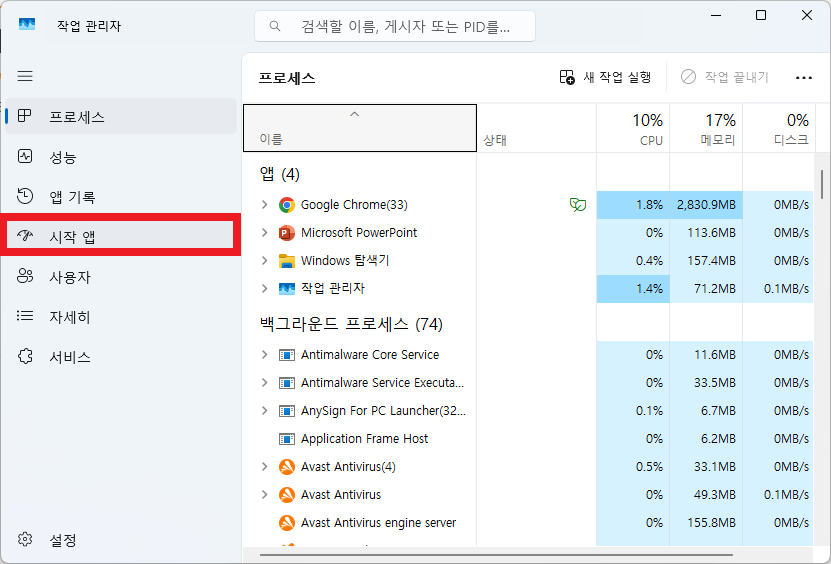Click the Microsoft PowerPoint icon
Viewport: 831px width, 564px height.
[287, 233]
